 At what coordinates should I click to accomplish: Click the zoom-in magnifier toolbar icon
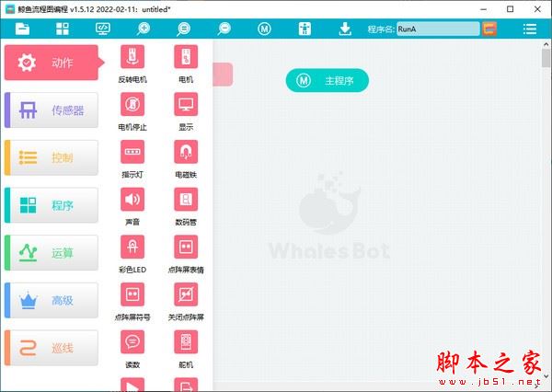[144, 29]
